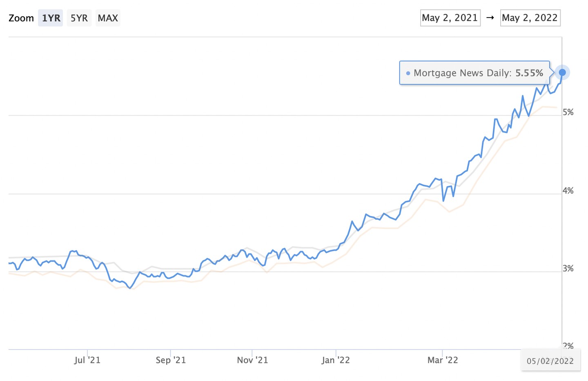Click the 2% y-axis label
The width and height of the screenshot is (588, 381).
(x=568, y=346)
